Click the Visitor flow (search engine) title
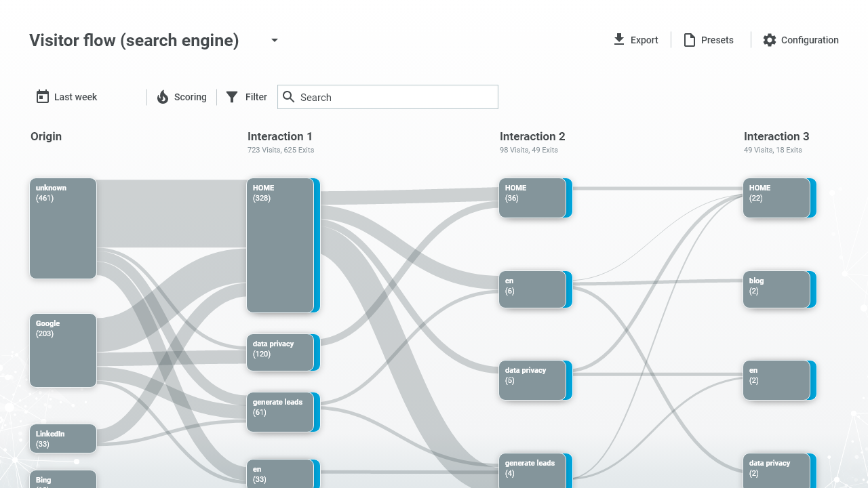The width and height of the screenshot is (868, 488). point(134,40)
